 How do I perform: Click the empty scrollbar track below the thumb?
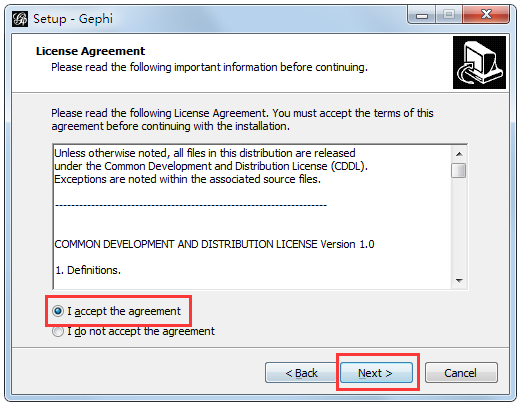coord(459,226)
